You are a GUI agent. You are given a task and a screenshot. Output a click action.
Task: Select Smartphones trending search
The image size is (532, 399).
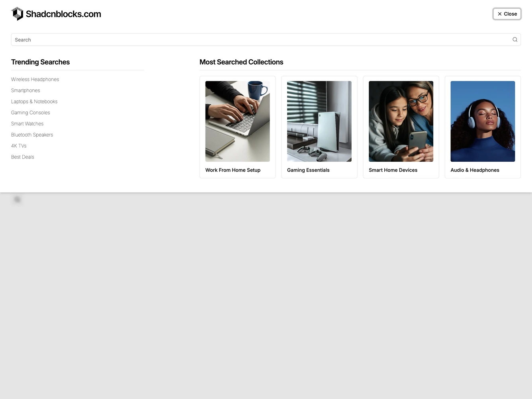[x=25, y=90]
